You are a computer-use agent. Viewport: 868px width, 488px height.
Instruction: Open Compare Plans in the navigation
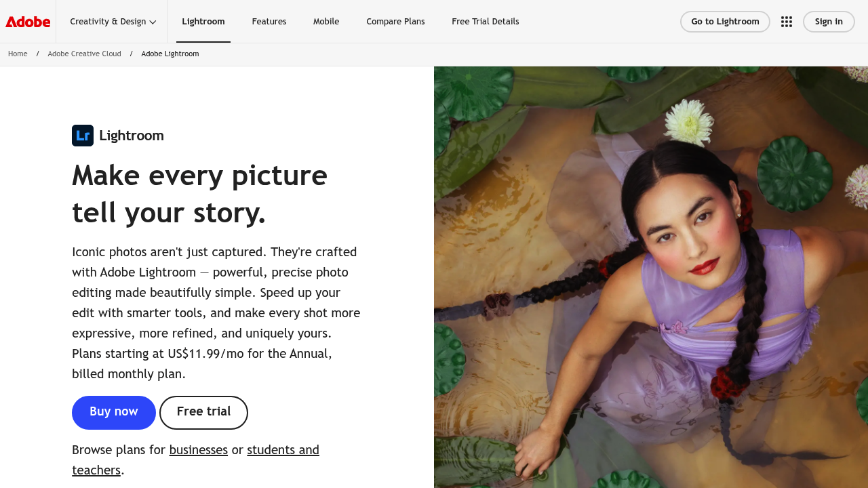tap(396, 22)
